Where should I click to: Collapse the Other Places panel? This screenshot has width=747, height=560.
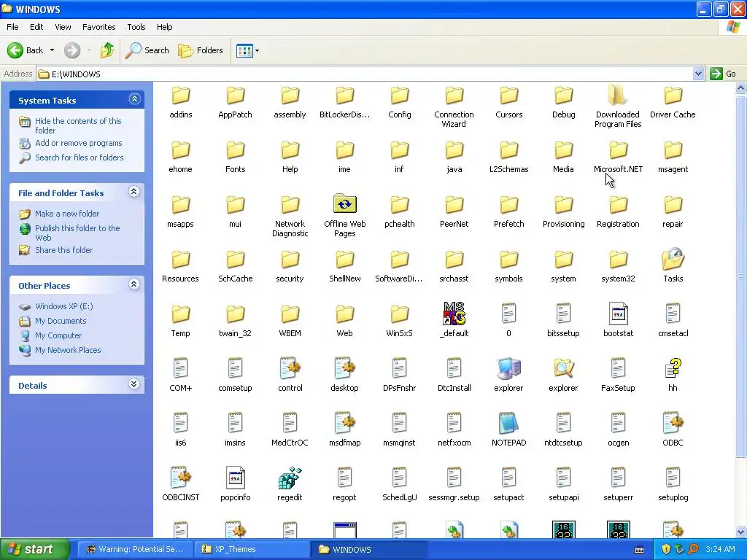click(134, 285)
